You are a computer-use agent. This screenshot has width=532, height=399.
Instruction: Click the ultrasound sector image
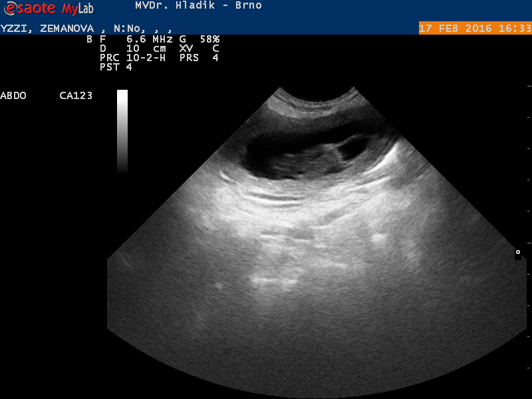coord(317,242)
